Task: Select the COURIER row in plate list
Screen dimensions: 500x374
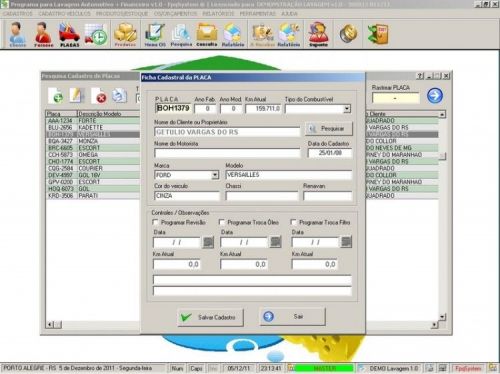Action: tap(93, 168)
